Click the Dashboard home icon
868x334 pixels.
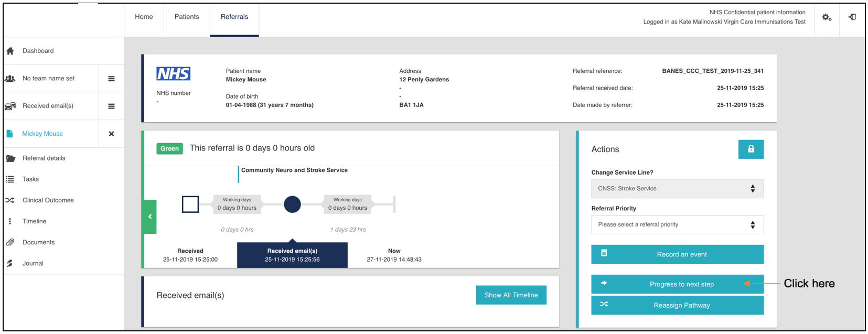click(x=10, y=51)
